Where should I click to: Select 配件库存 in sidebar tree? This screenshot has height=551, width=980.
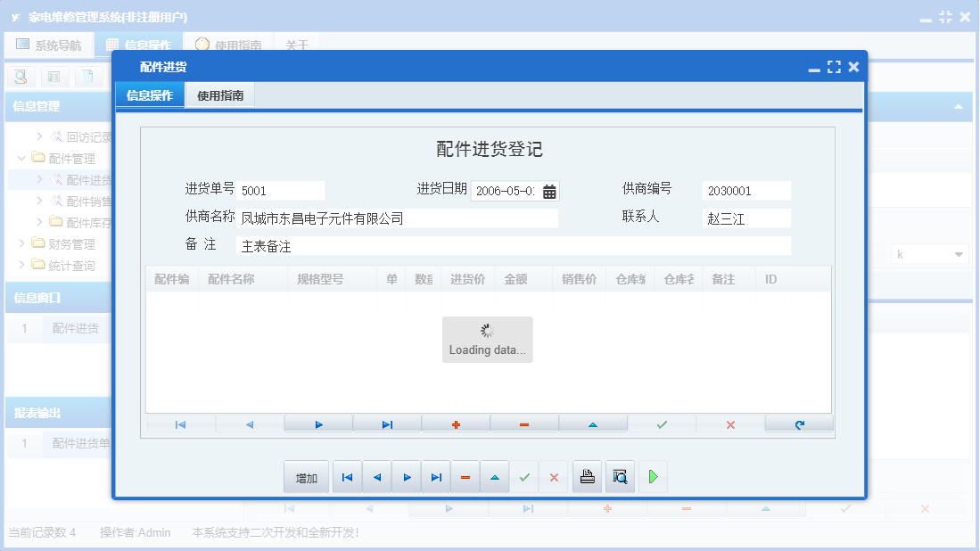pos(89,222)
